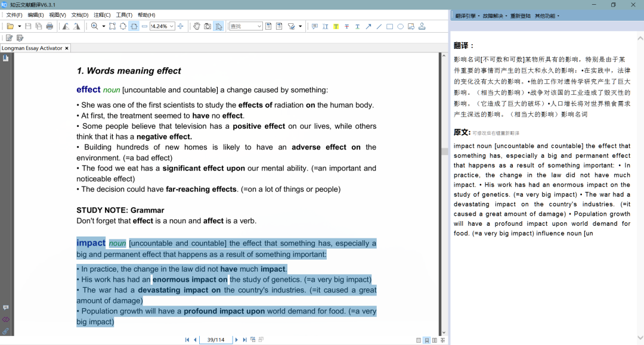Click the Sticky note comment tool

(315, 26)
